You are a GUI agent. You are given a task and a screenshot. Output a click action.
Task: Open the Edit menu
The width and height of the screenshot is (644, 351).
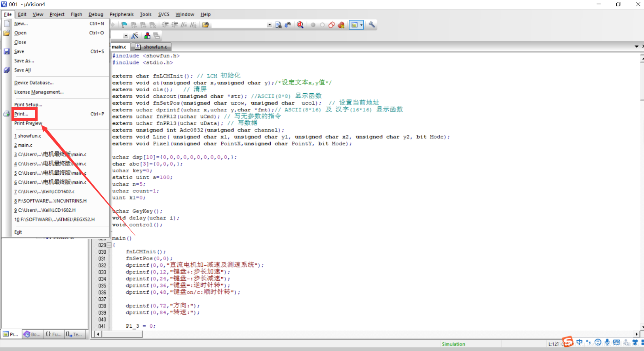click(x=22, y=14)
